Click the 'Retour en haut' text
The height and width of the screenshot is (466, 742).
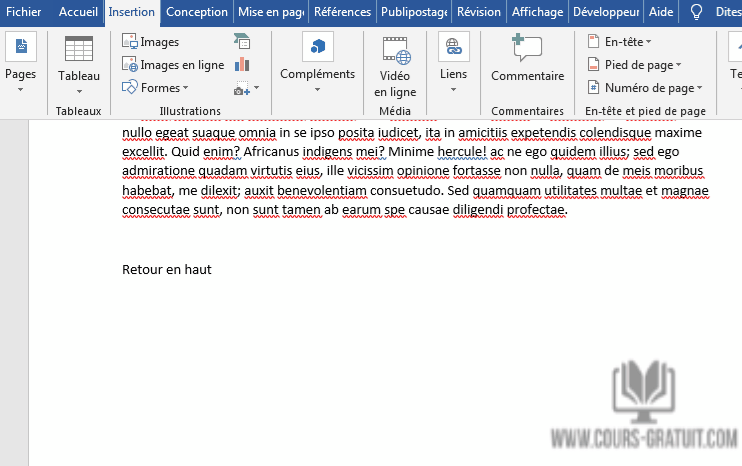167,269
